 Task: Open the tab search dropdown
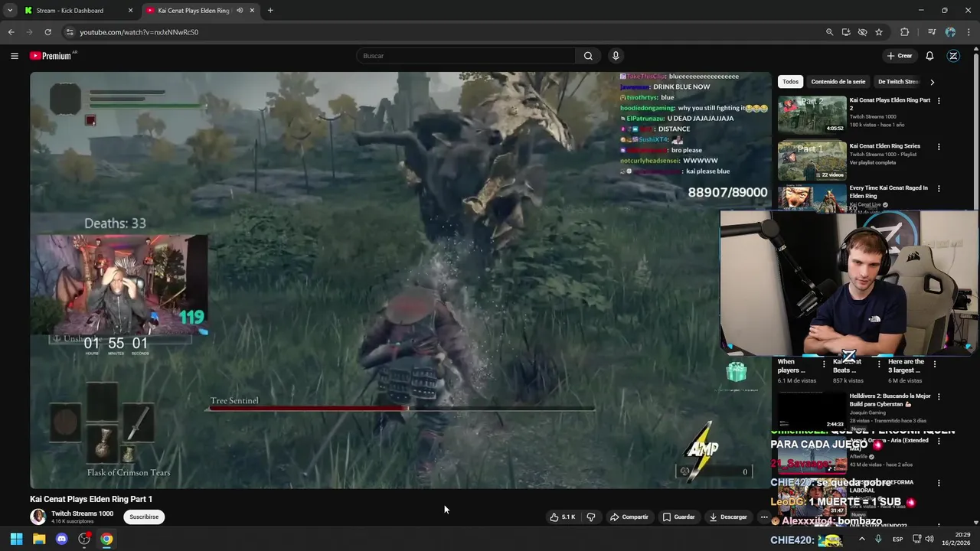pos(10,11)
